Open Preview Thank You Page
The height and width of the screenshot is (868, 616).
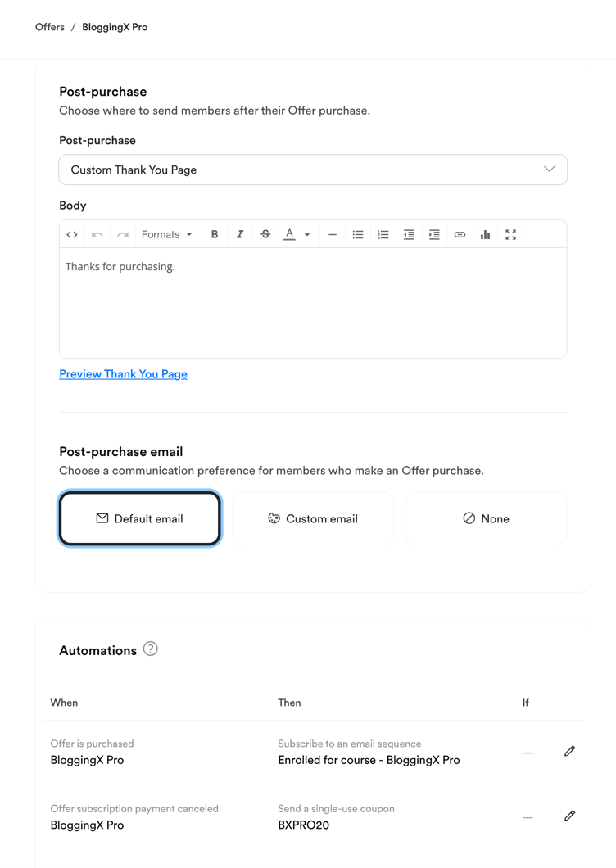tap(123, 373)
